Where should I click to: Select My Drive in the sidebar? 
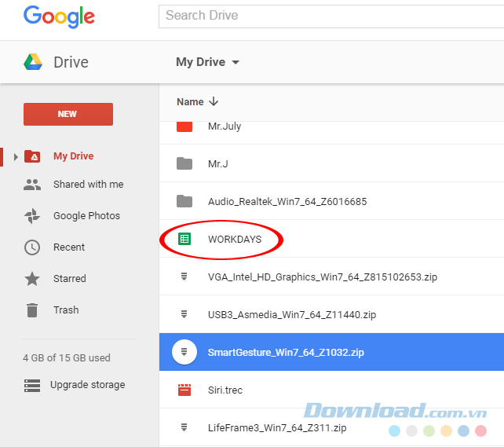pos(74,156)
